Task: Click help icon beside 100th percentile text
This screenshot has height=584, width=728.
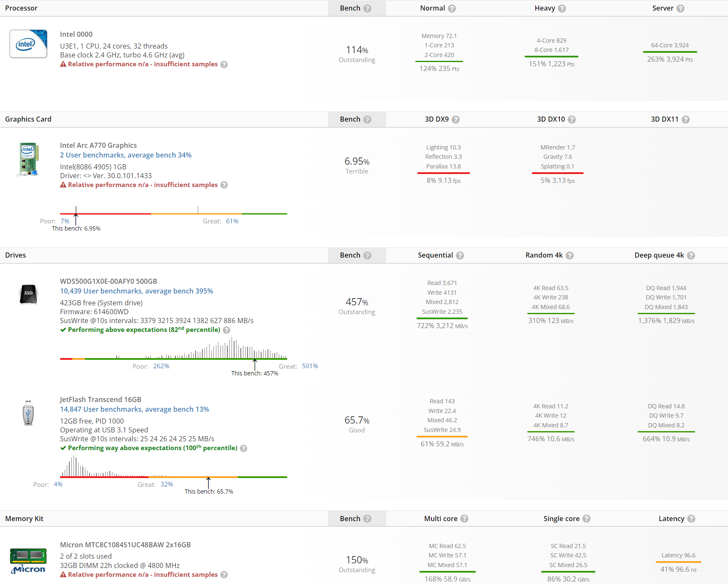Action: click(x=244, y=448)
